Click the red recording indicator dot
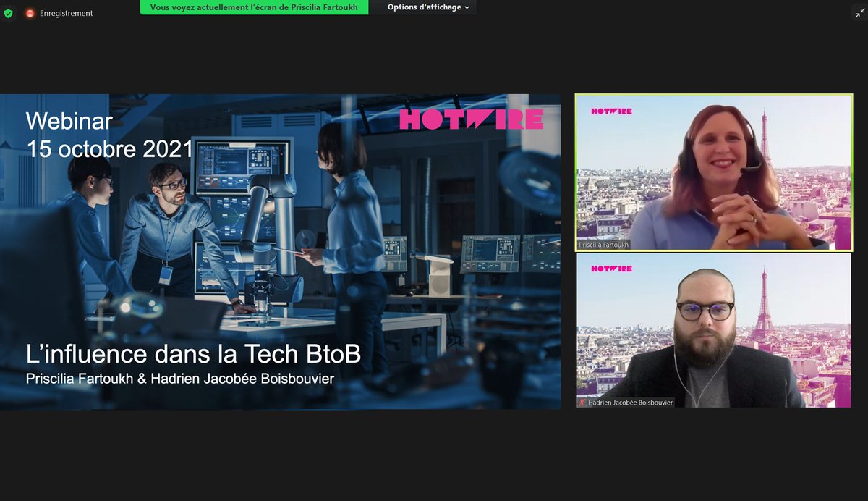Image resolution: width=868 pixels, height=501 pixels. click(x=30, y=13)
